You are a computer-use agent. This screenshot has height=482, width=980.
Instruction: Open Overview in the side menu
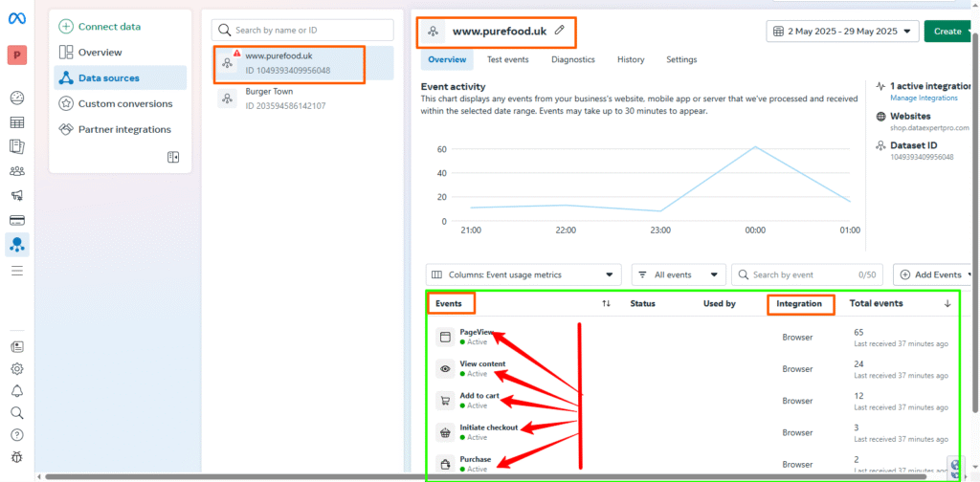click(x=120, y=53)
